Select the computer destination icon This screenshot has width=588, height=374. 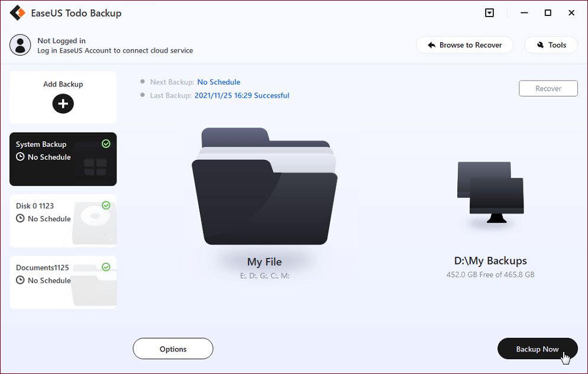(x=490, y=192)
